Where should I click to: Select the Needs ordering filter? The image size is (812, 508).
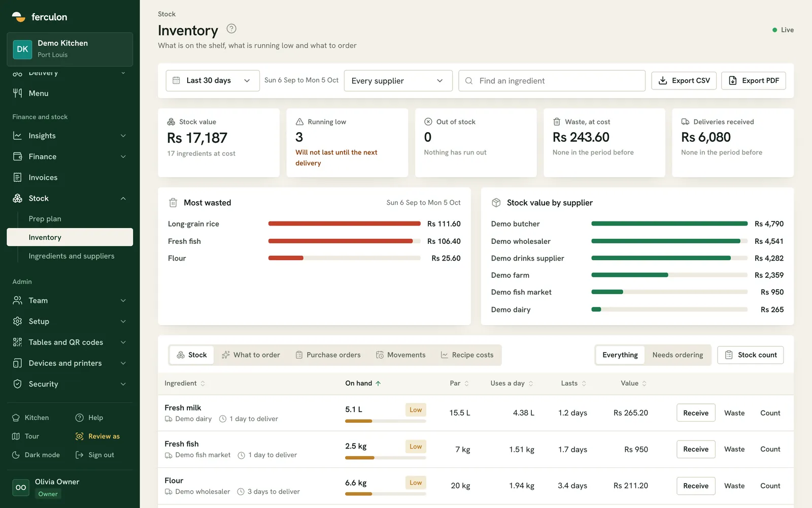pos(678,355)
